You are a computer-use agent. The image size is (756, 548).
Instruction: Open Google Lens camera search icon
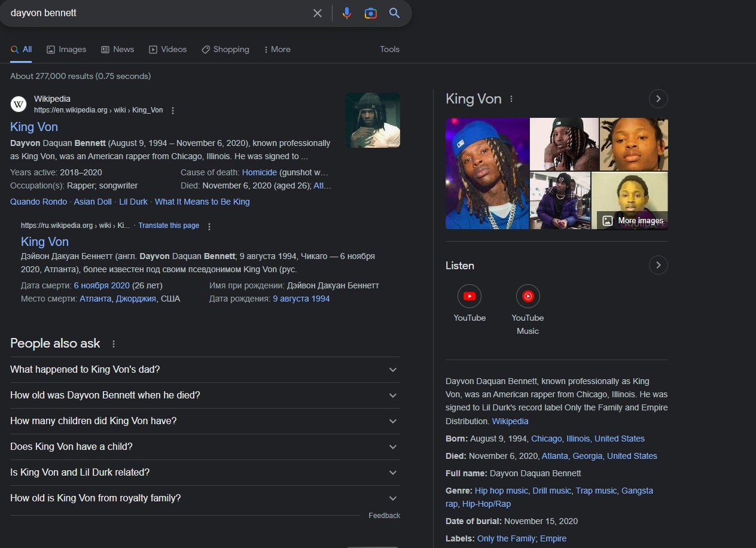[x=371, y=13]
